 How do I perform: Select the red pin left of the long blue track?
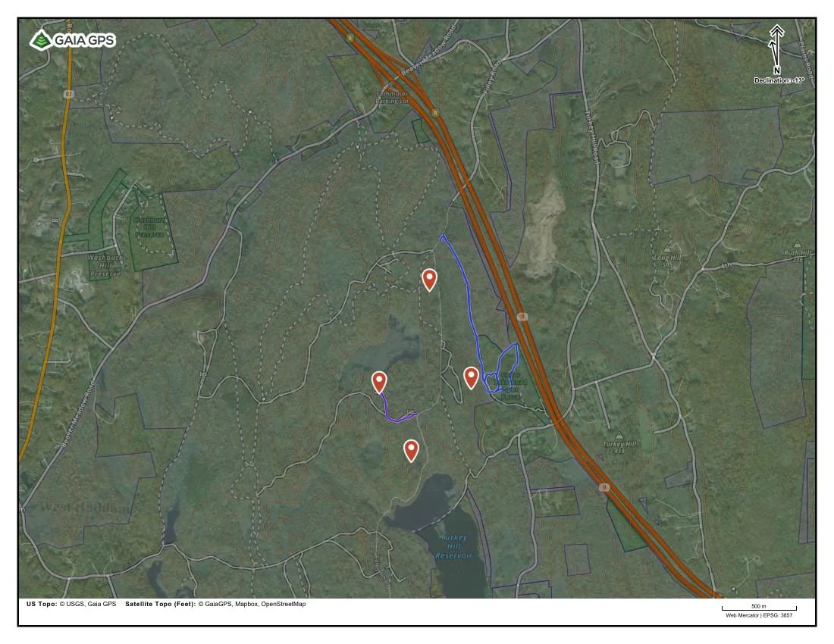coord(429,280)
